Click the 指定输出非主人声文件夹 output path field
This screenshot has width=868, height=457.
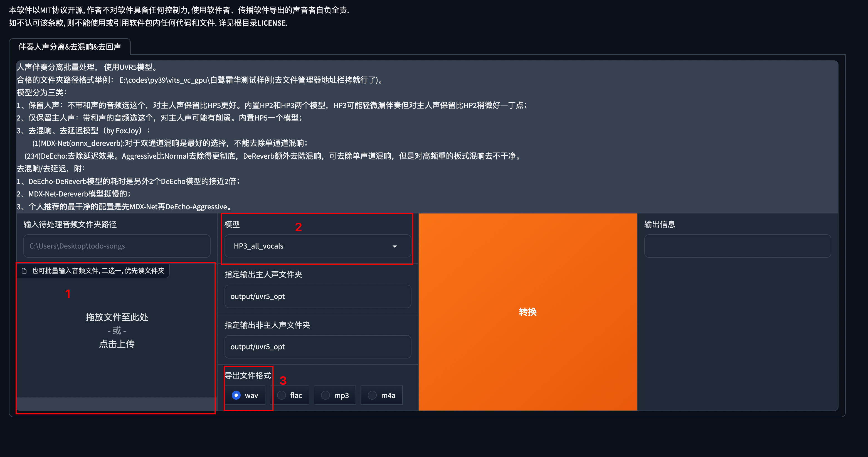coord(317,347)
